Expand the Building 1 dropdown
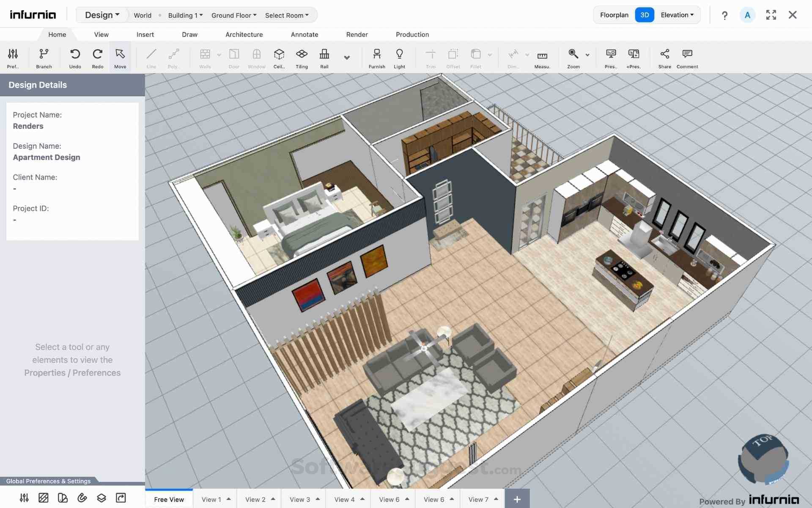Viewport: 812px width, 508px height. pos(184,15)
